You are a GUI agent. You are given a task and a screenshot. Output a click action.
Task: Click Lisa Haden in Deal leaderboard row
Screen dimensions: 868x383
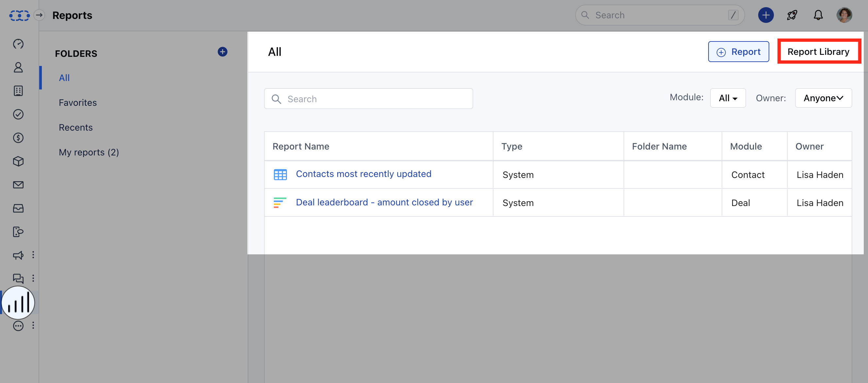coord(820,203)
